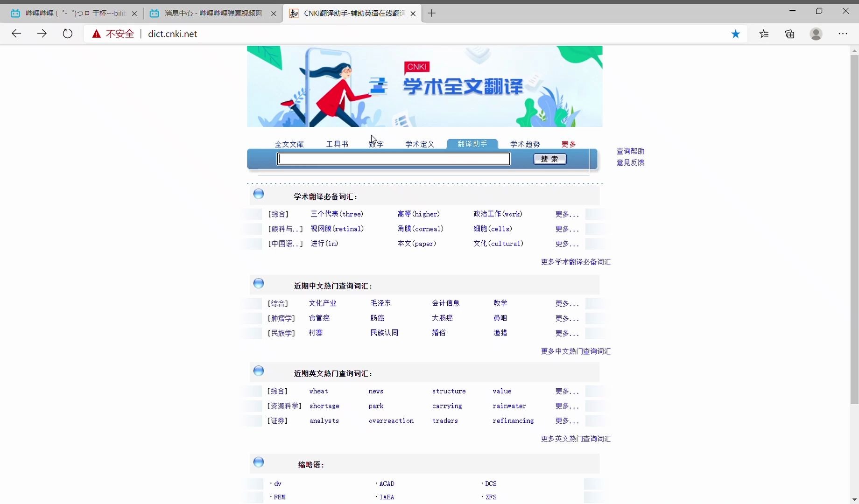This screenshot has width=859, height=504.
Task: Close the 消息中心 bilibili tab
Action: coord(274,14)
